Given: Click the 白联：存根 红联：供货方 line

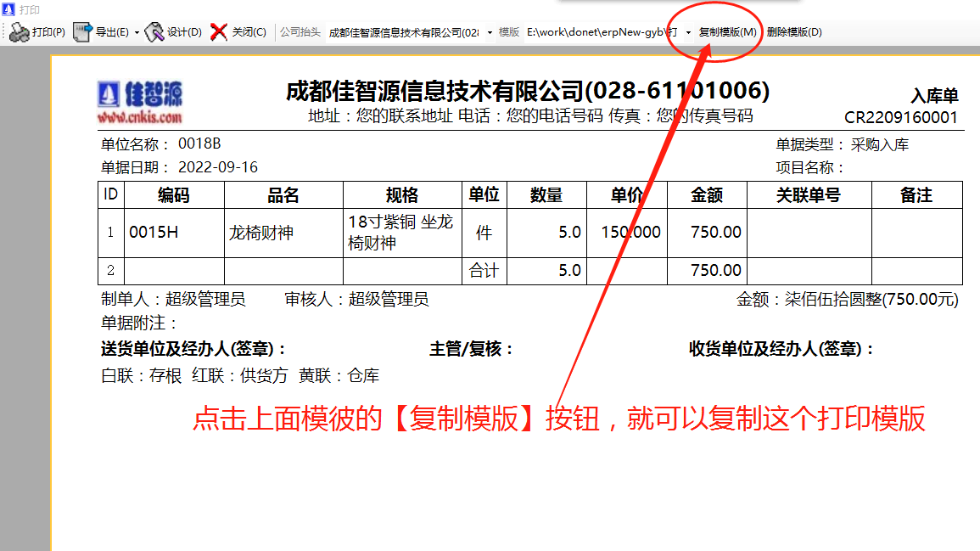Looking at the screenshot, I should (240, 375).
